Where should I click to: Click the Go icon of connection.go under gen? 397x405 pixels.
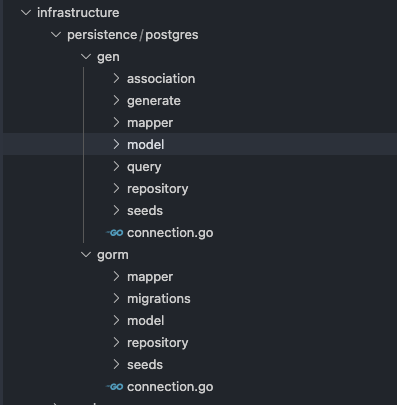(115, 233)
